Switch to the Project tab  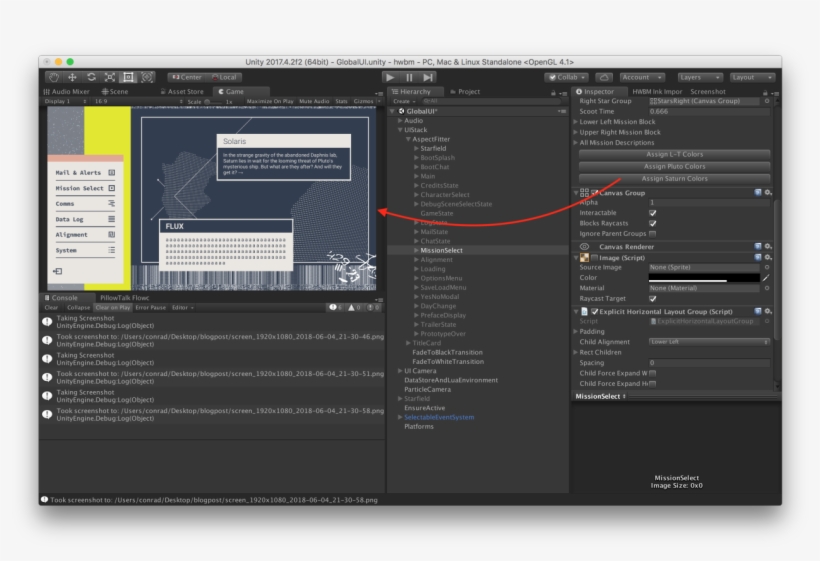coord(468,91)
